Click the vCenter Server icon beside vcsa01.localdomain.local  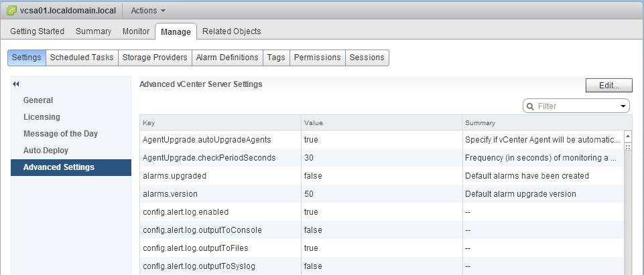pyautogui.click(x=11, y=11)
